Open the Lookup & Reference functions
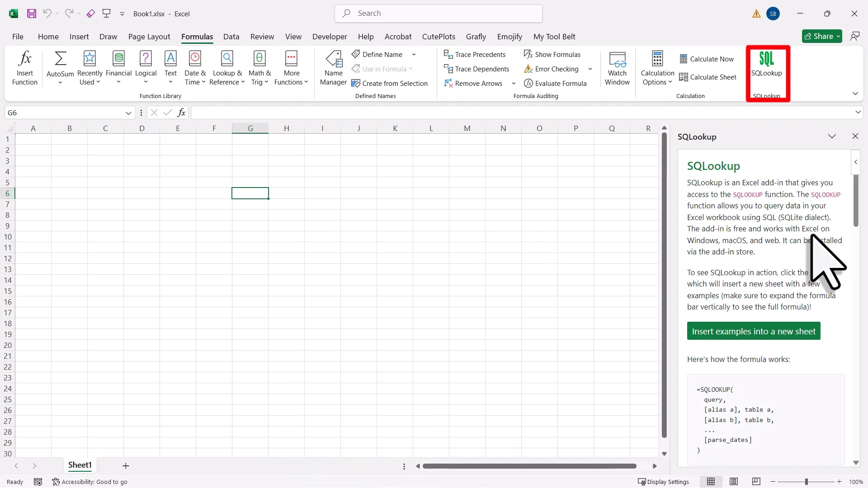This screenshot has width=868, height=488. pos(227,68)
